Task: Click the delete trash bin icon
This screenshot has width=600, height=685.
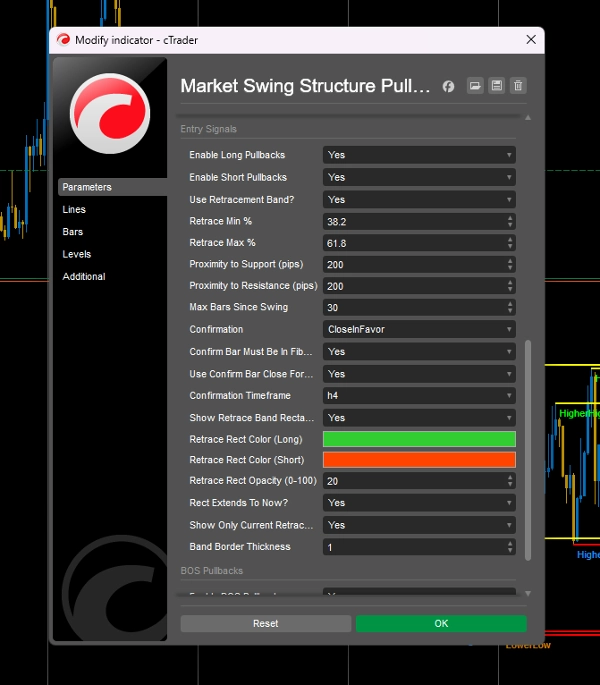Action: tap(518, 86)
